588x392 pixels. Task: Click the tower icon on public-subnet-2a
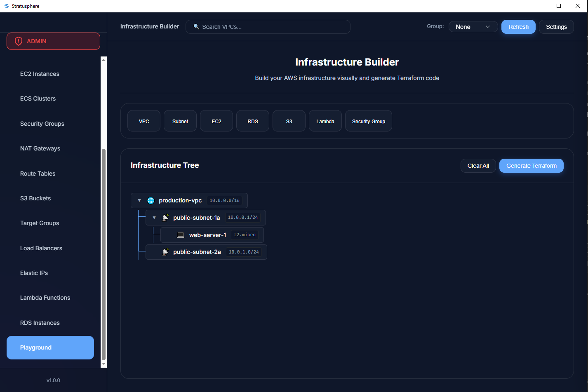coord(165,252)
